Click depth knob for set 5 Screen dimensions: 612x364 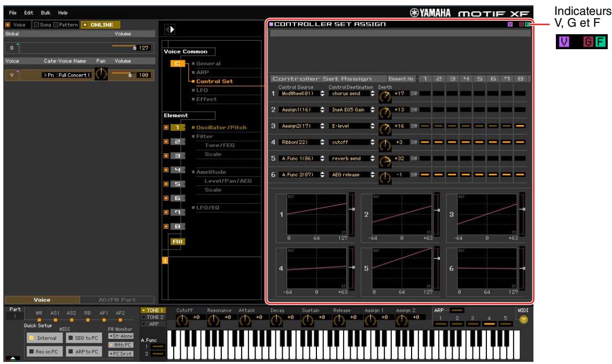point(385,161)
